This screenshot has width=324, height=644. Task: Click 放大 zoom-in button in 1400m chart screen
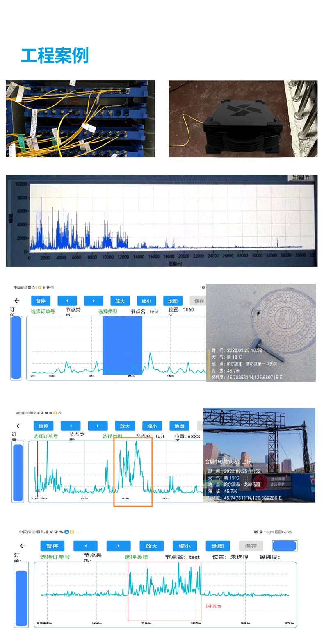151,546
